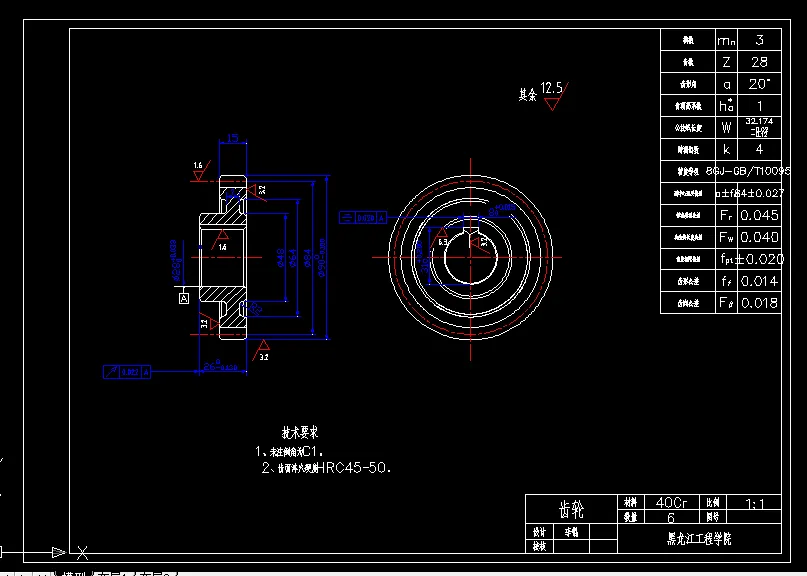The height and width of the screenshot is (576, 807).
Task: Click the span length value 32.174
Action: pyautogui.click(x=760, y=121)
